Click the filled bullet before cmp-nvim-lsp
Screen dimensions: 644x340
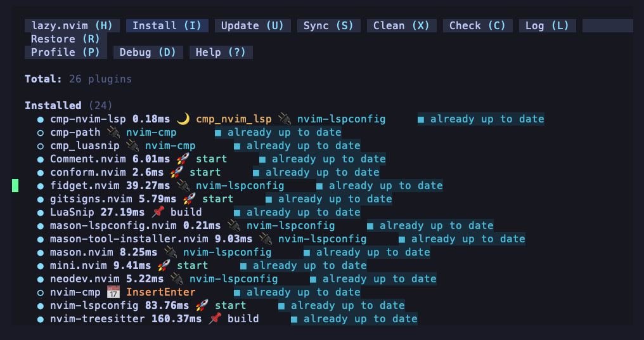pyautogui.click(x=41, y=120)
